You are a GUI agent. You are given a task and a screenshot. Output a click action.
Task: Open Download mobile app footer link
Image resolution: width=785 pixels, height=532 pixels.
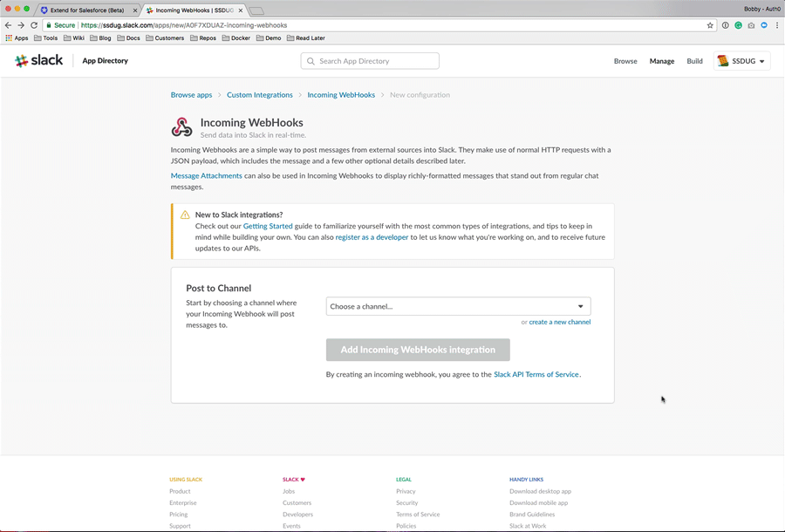point(539,503)
